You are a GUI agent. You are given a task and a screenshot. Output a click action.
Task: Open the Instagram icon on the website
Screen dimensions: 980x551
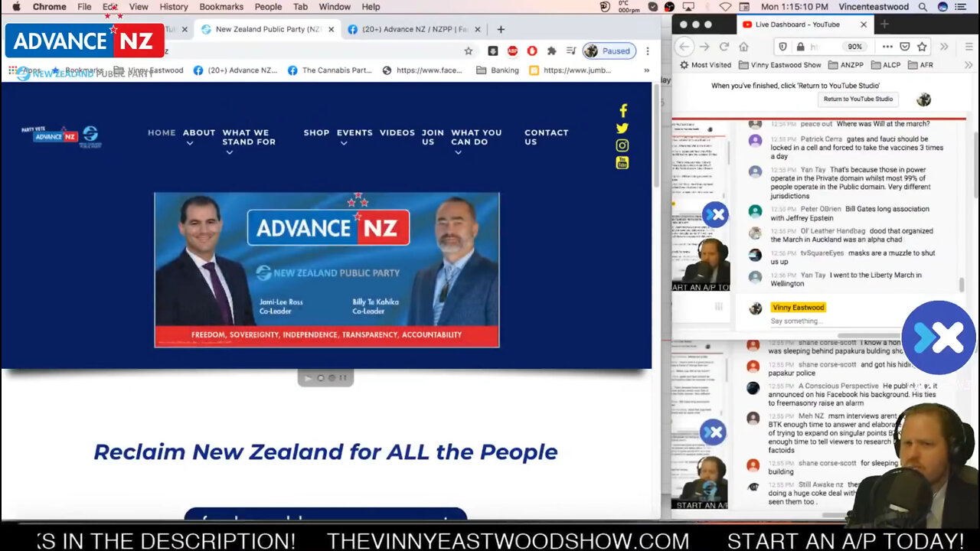tap(622, 145)
